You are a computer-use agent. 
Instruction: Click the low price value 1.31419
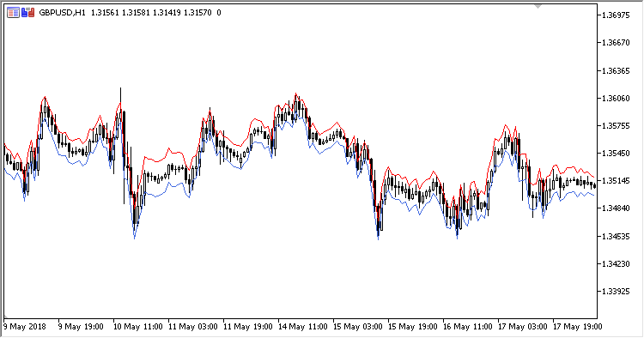(x=167, y=13)
